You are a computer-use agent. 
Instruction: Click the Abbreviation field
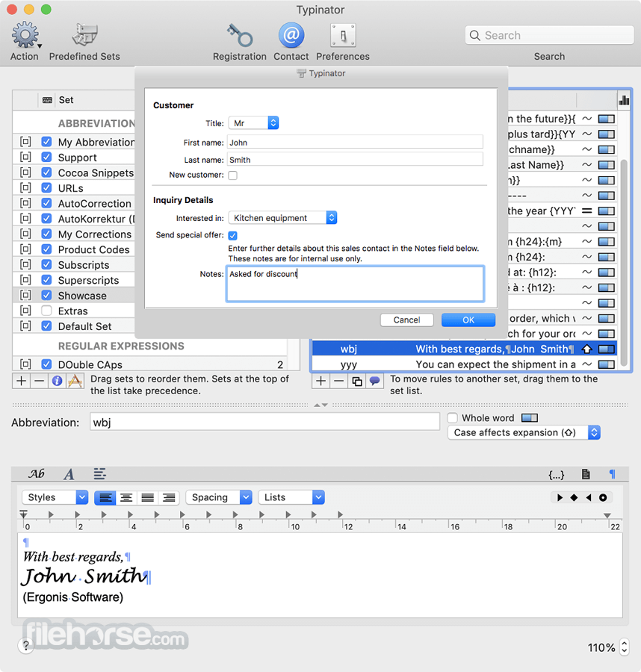pos(265,422)
